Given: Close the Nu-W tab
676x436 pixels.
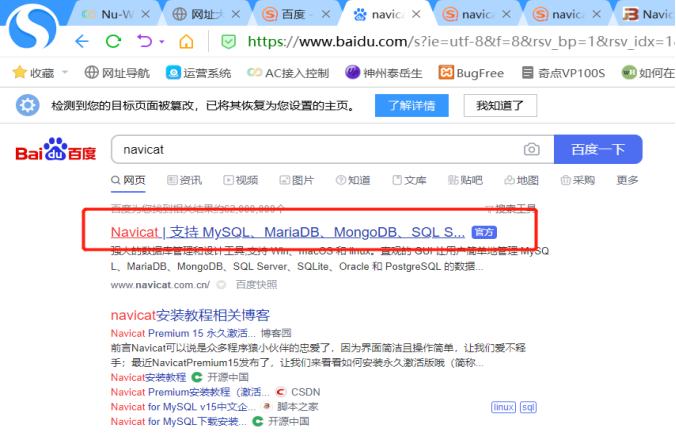Looking at the screenshot, I should click(146, 14).
